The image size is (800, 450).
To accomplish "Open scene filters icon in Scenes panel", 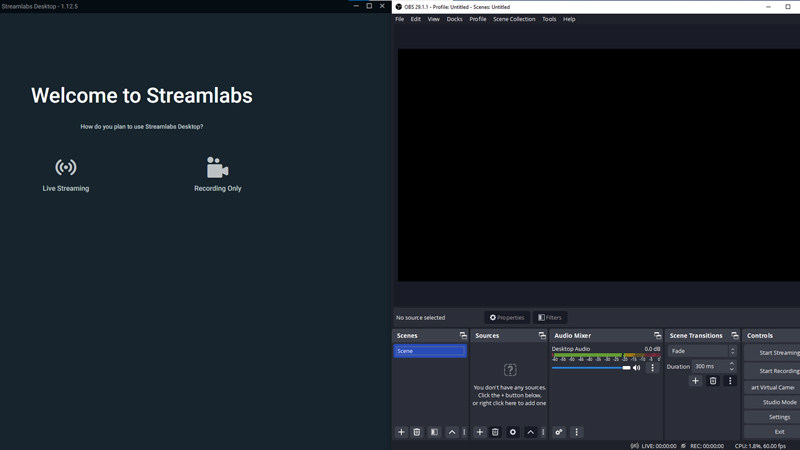I will click(434, 432).
